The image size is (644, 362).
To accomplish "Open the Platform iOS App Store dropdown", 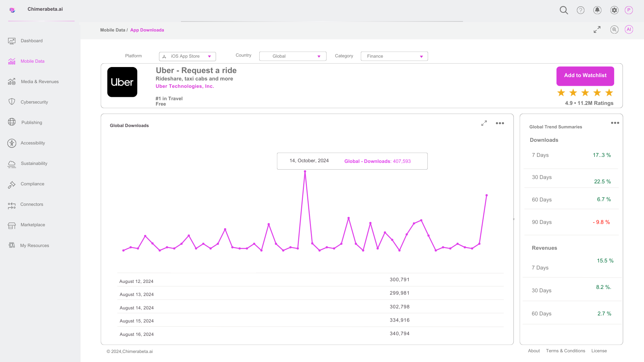I will (187, 56).
